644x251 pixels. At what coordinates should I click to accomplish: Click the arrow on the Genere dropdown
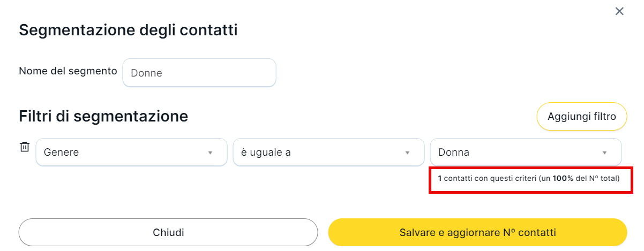210,153
